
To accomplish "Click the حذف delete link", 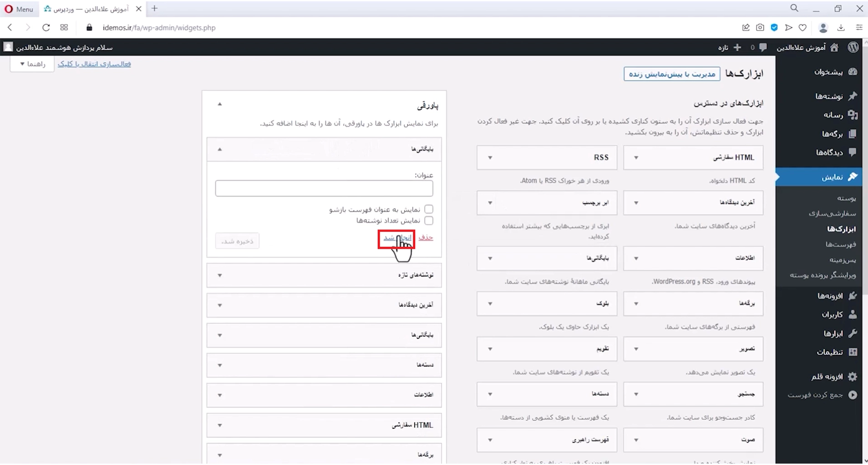I will [x=426, y=237].
